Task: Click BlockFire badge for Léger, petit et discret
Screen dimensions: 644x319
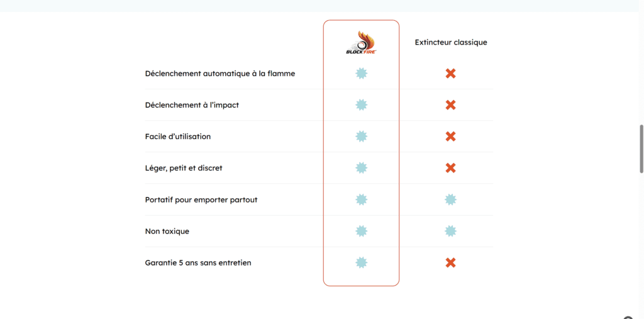Action: pos(361,168)
